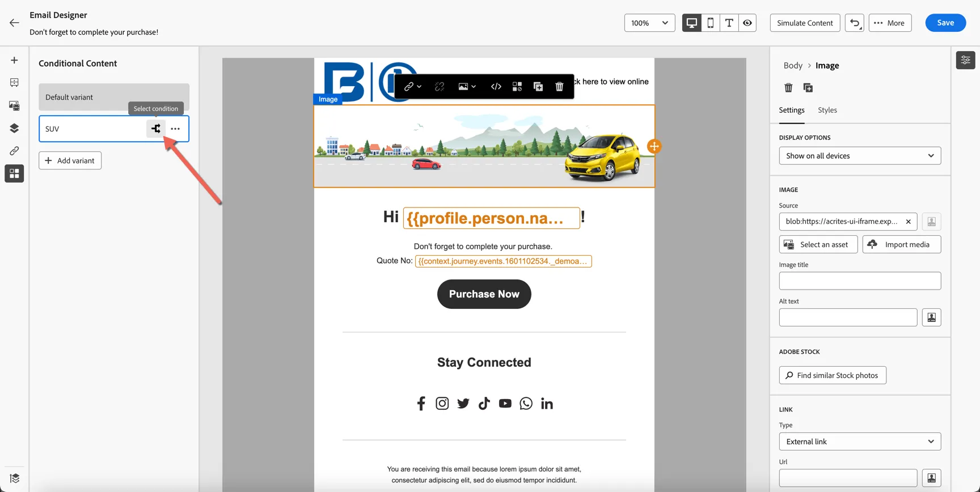The width and height of the screenshot is (980, 492).
Task: Select the Settings tab
Action: [x=791, y=110]
